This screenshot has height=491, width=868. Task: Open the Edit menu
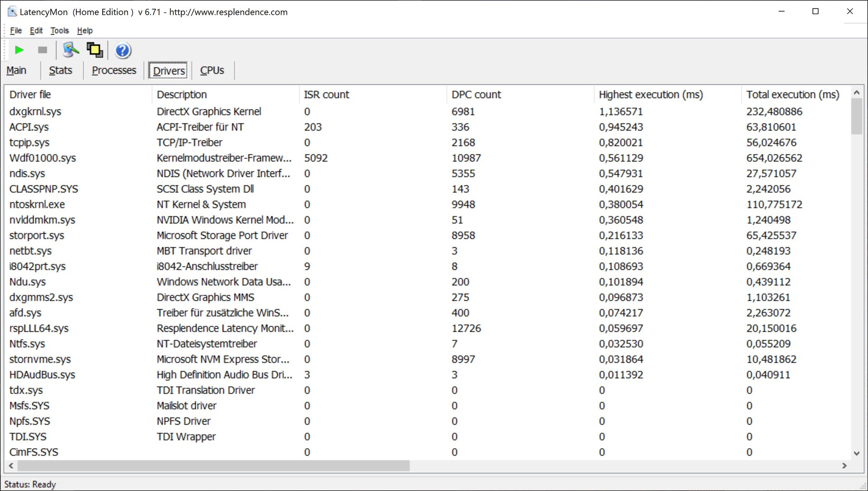[36, 31]
